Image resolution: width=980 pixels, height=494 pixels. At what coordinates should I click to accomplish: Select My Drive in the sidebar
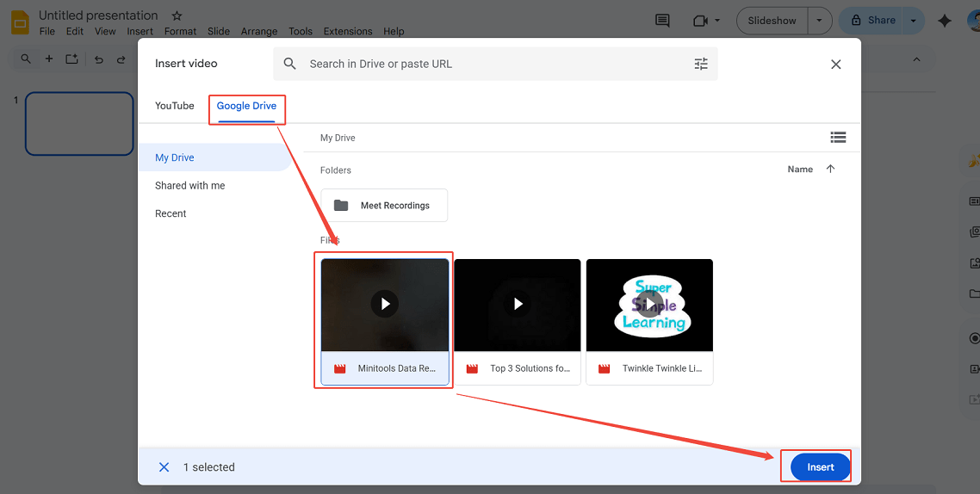point(215,157)
